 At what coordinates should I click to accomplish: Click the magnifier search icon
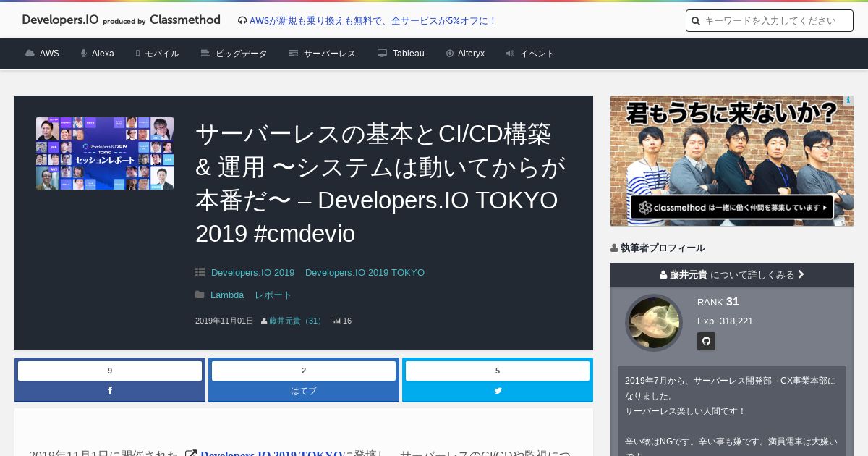coord(696,21)
